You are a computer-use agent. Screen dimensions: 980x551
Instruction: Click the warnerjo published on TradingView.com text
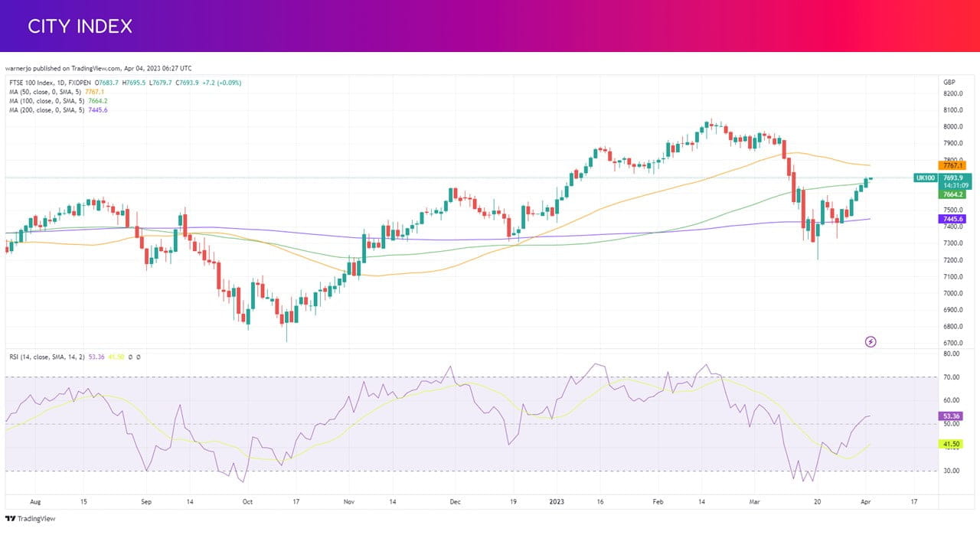[99, 68]
